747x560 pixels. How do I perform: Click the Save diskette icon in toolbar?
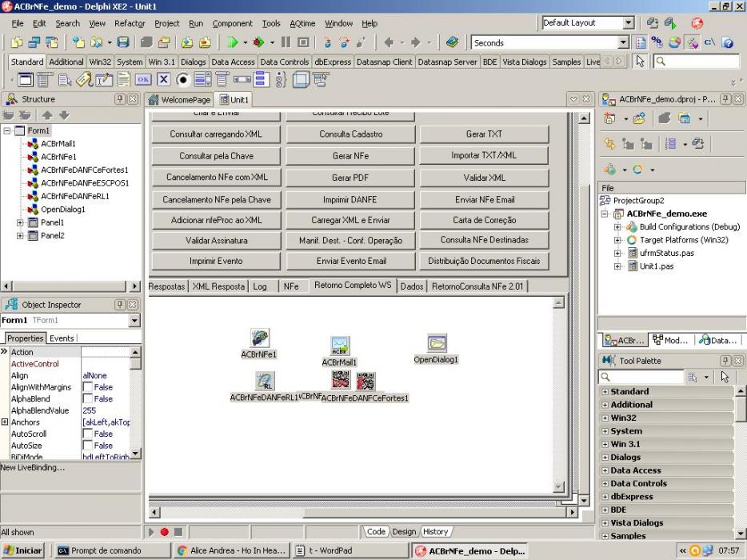123,43
